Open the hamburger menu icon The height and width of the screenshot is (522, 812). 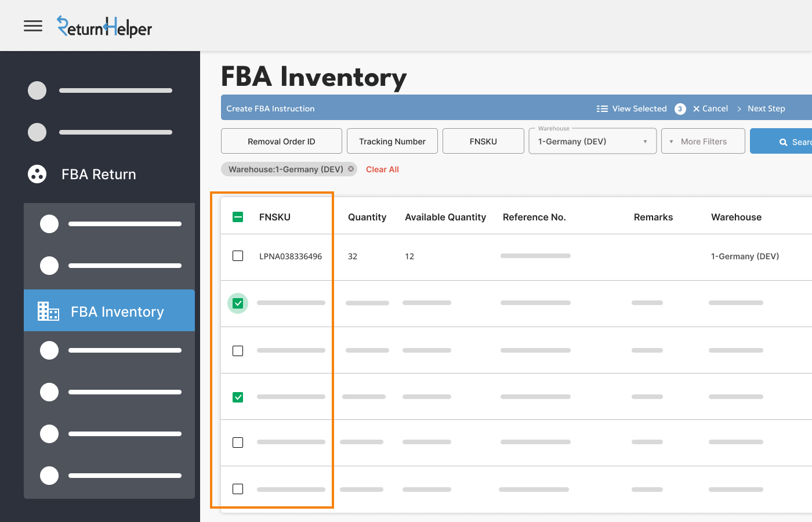(33, 26)
